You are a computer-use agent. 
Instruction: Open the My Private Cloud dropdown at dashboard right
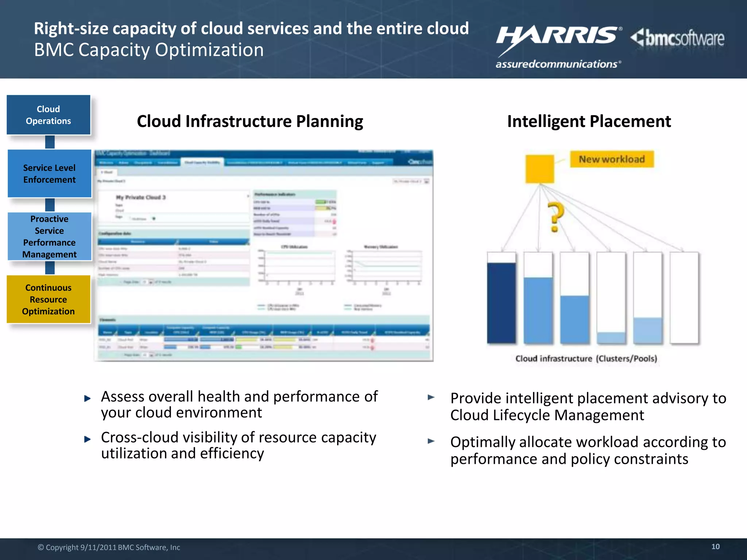pyautogui.click(x=426, y=181)
